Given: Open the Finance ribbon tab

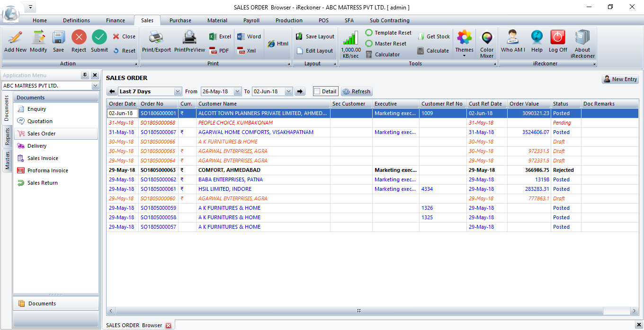Looking at the screenshot, I should click(116, 20).
